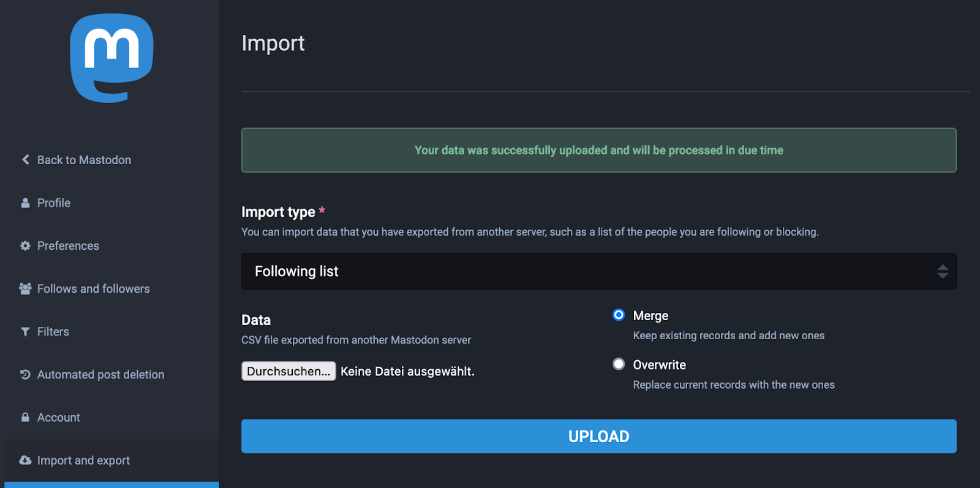Open Automated post deletion settings

point(100,374)
